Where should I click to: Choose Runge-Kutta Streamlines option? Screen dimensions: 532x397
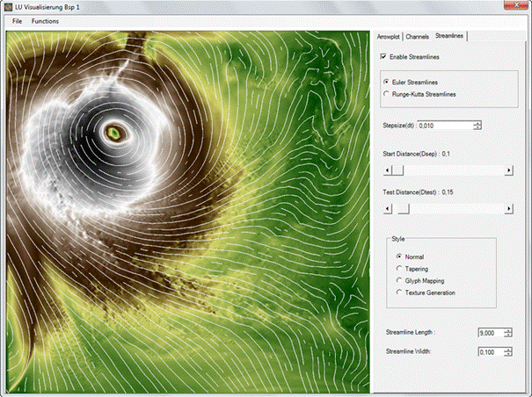pyautogui.click(x=387, y=93)
